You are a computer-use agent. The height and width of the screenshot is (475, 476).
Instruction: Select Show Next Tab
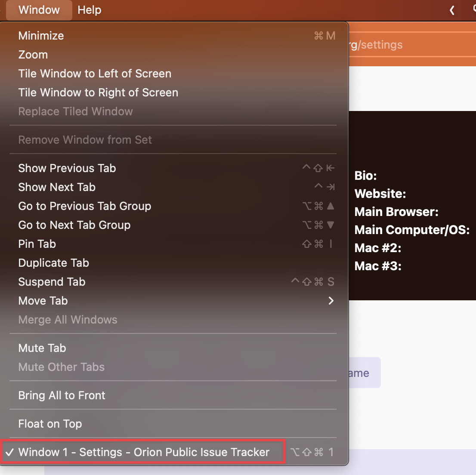click(57, 187)
